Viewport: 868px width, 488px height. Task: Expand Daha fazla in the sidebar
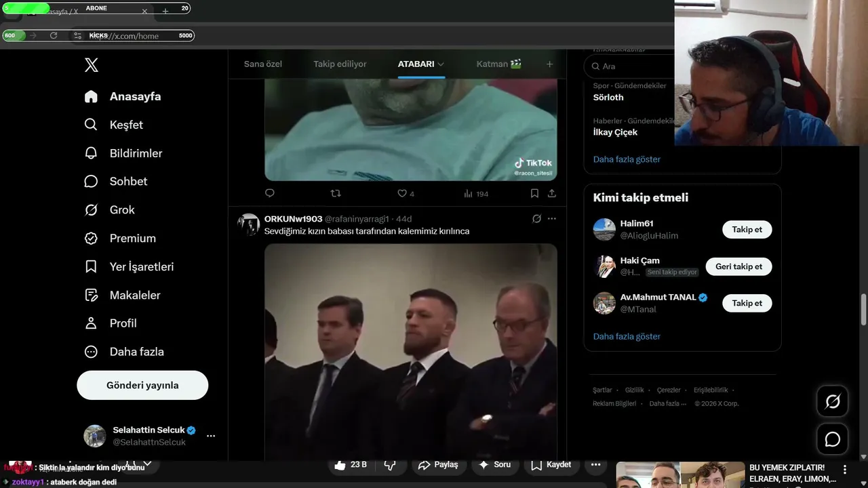124,352
